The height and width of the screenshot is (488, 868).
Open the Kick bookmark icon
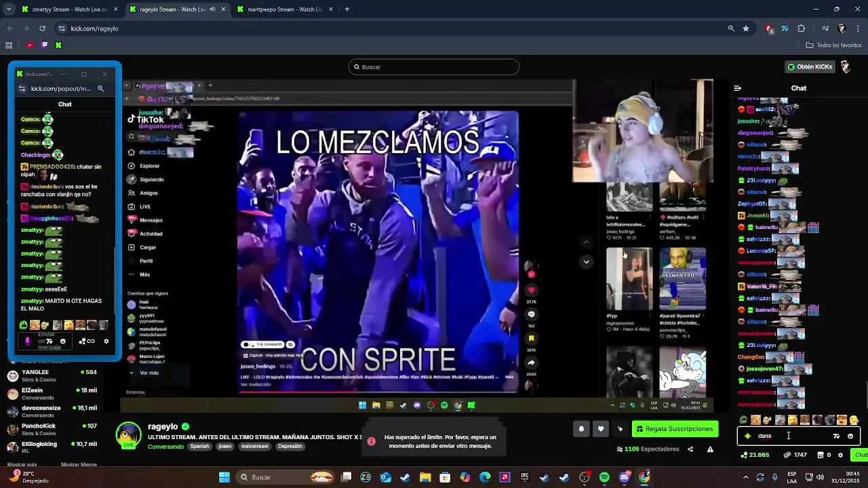(x=58, y=45)
